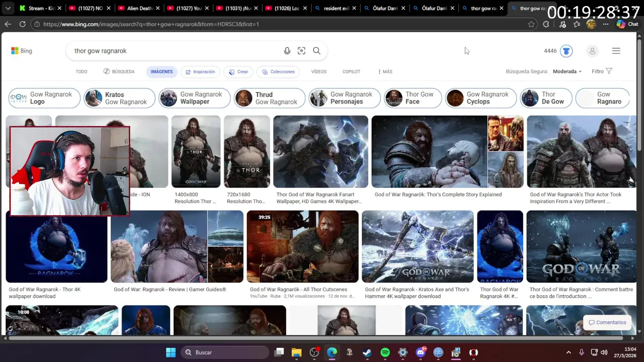Start voice search with microphone icon
This screenshot has width=644, height=362.
click(x=287, y=51)
